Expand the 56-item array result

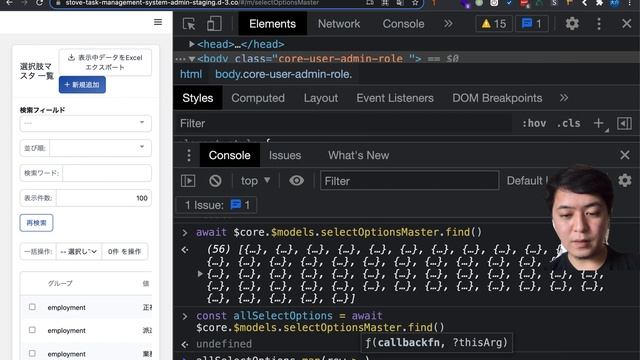click(x=200, y=274)
